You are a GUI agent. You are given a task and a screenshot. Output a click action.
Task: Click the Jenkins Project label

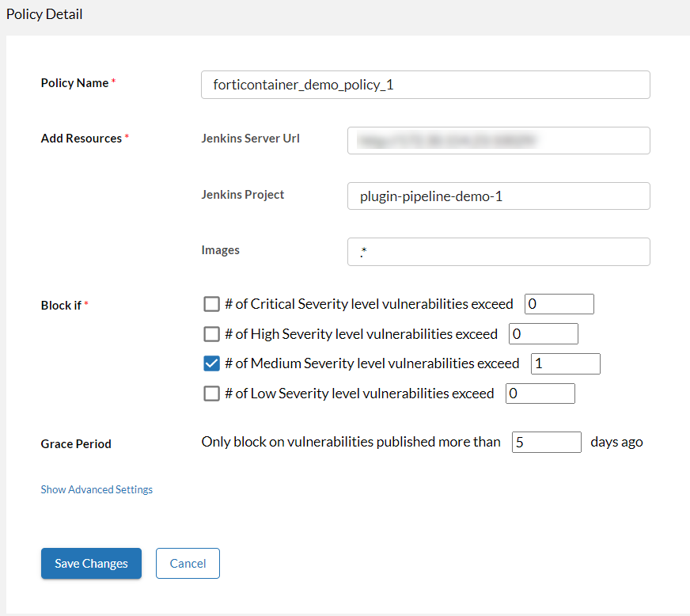[x=243, y=195]
